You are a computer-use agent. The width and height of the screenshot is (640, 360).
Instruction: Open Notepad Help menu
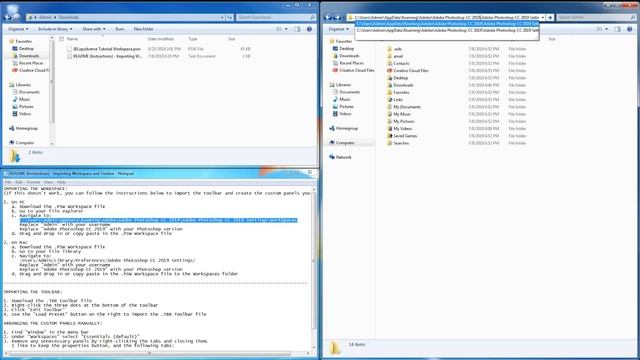pyautogui.click(x=61, y=182)
